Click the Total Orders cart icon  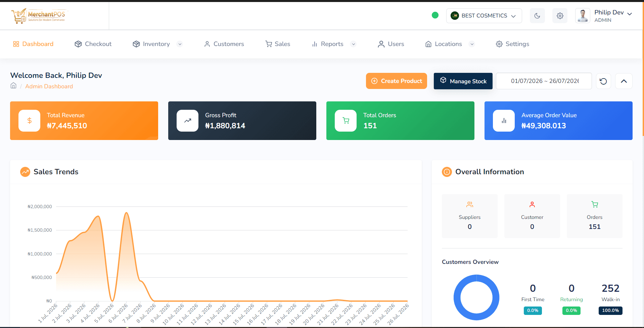click(x=346, y=121)
